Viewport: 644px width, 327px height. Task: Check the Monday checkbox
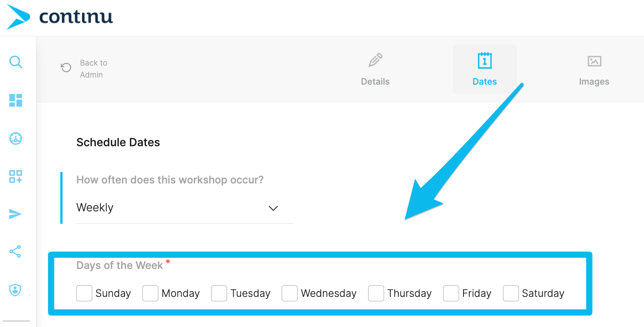coord(150,293)
